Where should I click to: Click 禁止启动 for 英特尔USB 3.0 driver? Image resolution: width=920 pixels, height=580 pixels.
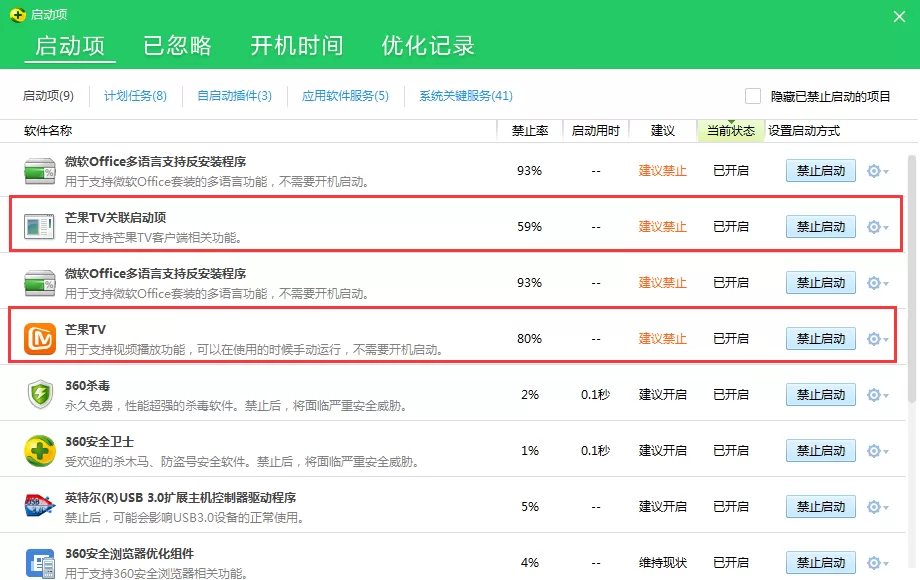pyautogui.click(x=821, y=507)
